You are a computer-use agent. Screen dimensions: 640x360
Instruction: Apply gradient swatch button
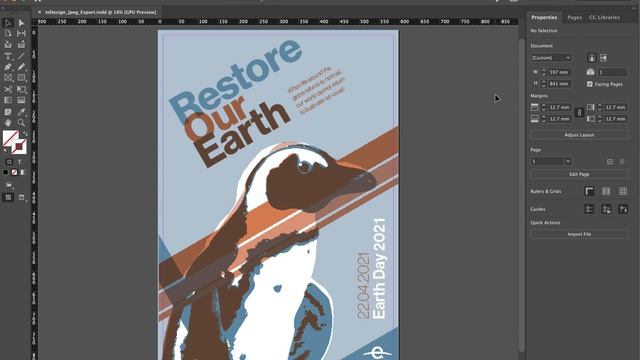click(23, 172)
